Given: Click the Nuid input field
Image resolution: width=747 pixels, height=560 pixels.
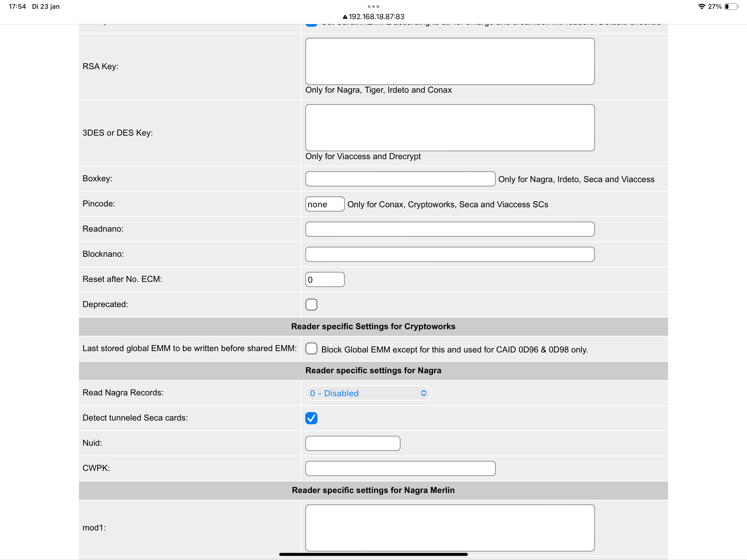Looking at the screenshot, I should click(x=352, y=443).
